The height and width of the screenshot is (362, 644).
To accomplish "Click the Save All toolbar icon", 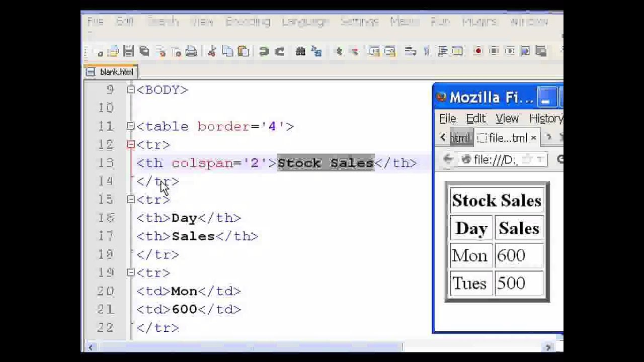I will [144, 51].
